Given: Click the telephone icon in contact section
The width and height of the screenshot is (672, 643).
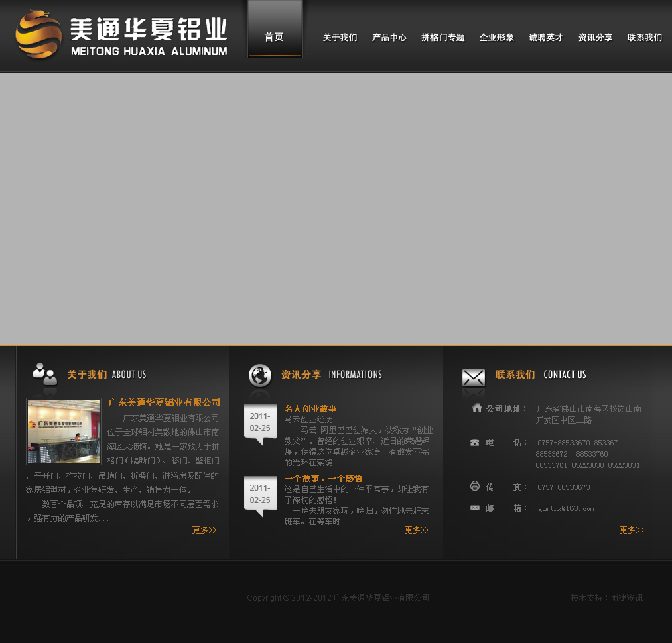Looking at the screenshot, I should pyautogui.click(x=475, y=443).
